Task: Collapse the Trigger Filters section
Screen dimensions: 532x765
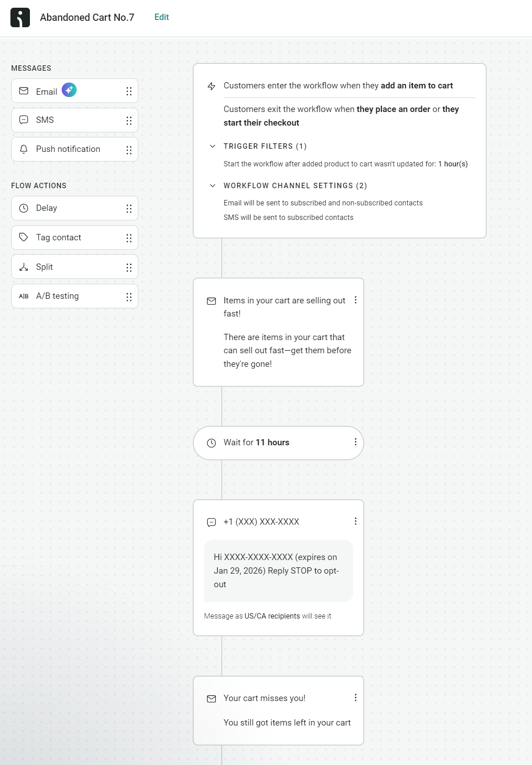Action: (x=213, y=146)
